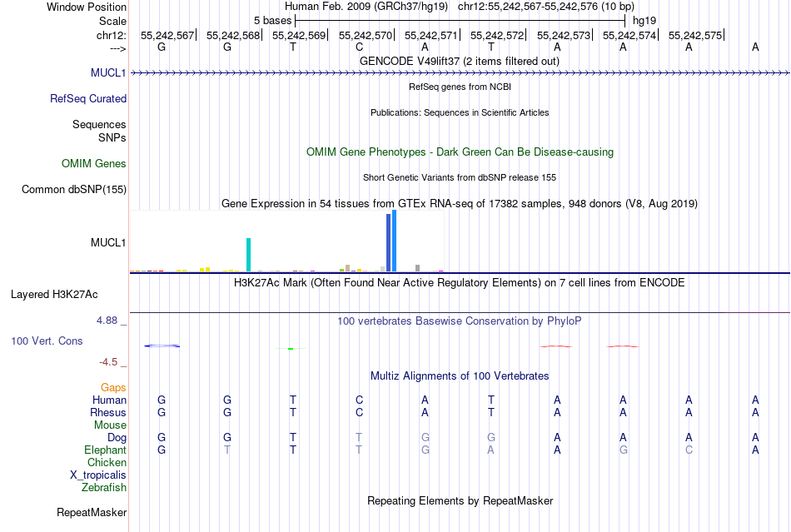Open the RefSeq Curated track label
791x532 pixels.
[x=88, y=99]
